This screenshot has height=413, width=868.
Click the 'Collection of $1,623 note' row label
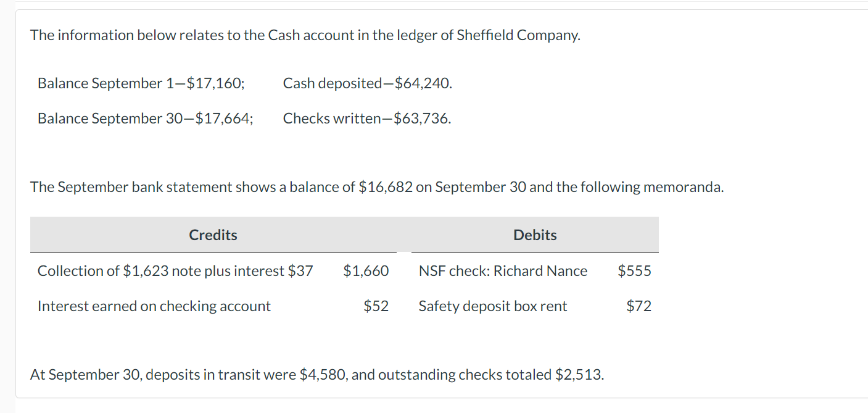pos(175,271)
